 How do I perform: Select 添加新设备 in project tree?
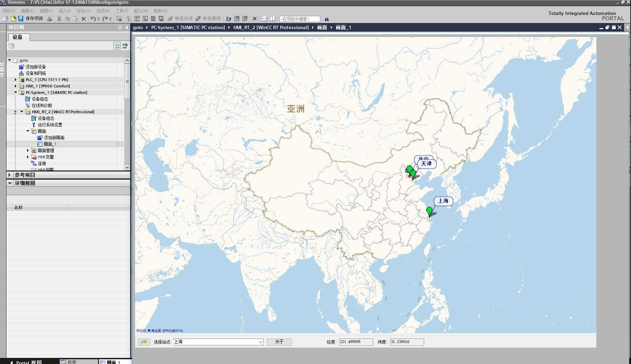click(x=36, y=67)
